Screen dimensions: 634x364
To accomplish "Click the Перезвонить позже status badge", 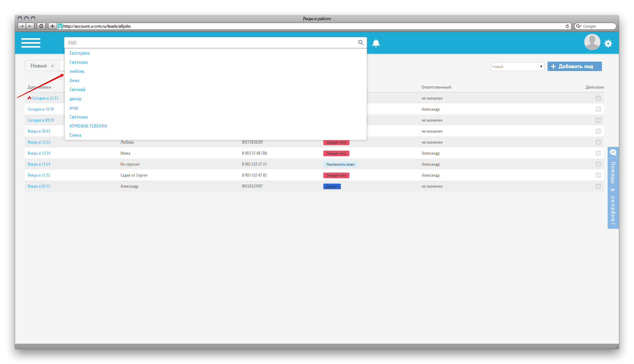I will (340, 164).
